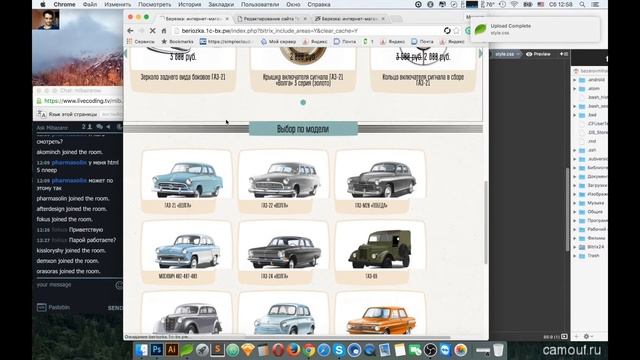Select the ГАЗ-21 «Волга» car card
Image resolution: width=640 pixels, height=360 pixels.
[x=186, y=181]
